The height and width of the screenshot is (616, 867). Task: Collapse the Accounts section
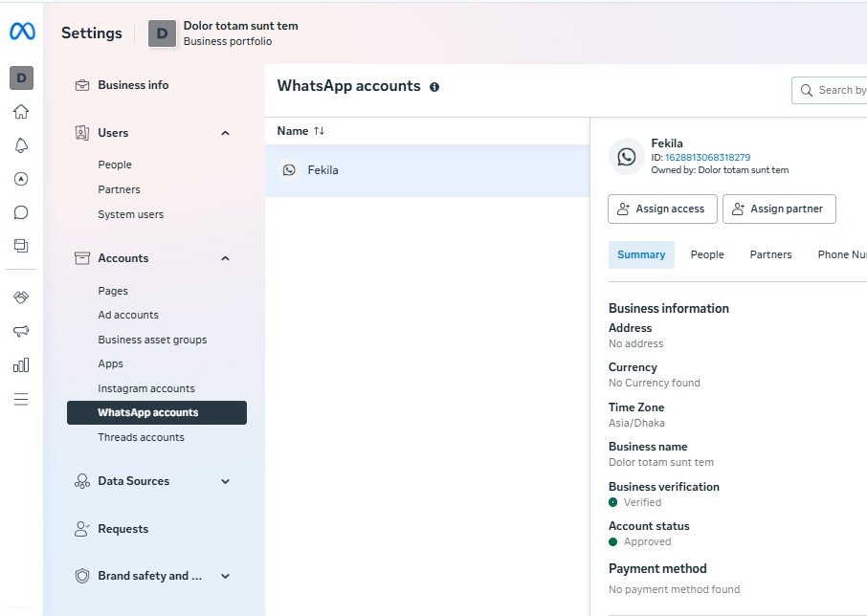(225, 258)
